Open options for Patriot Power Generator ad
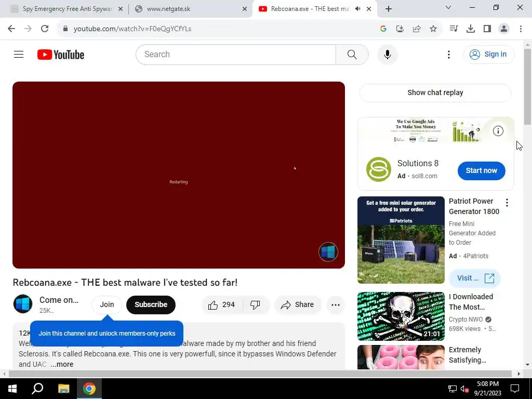The width and height of the screenshot is (532, 399). (x=507, y=203)
